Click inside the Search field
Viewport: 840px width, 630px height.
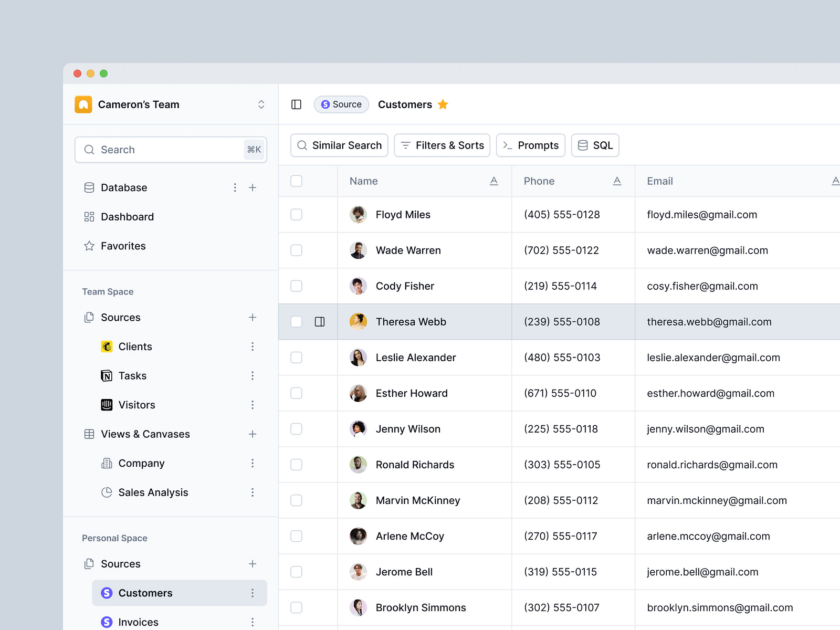[x=157, y=150]
